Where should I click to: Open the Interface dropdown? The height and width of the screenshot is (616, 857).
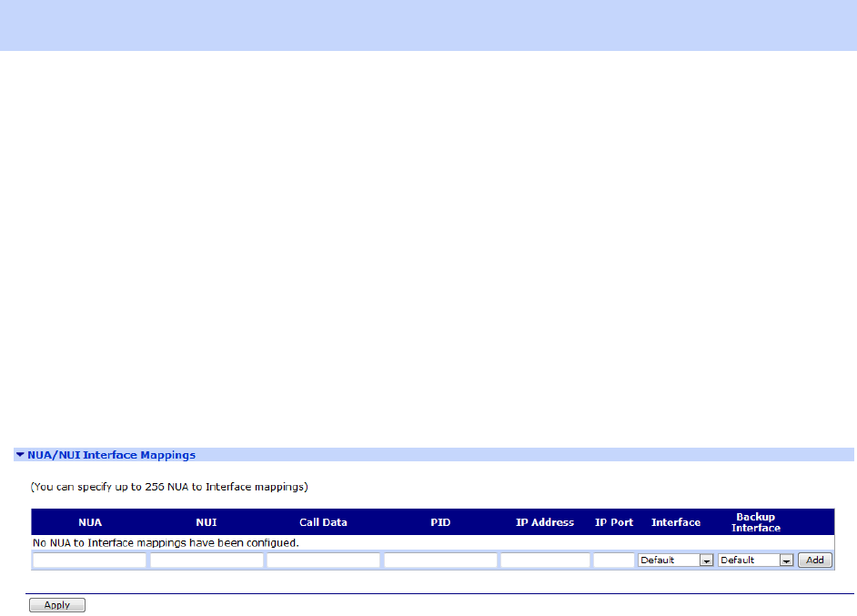point(676,560)
